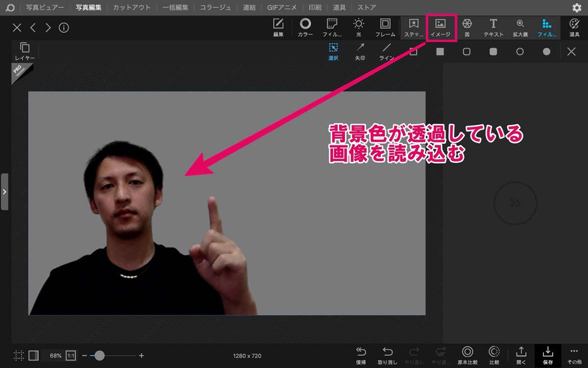Open the フレーム frame tab

[385, 28]
